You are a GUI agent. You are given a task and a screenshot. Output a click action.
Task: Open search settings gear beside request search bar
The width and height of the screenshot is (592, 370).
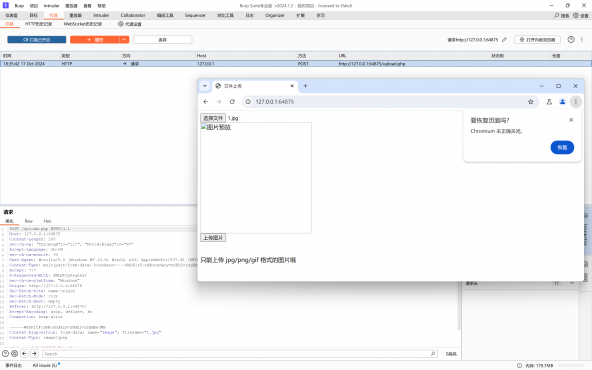point(14,354)
